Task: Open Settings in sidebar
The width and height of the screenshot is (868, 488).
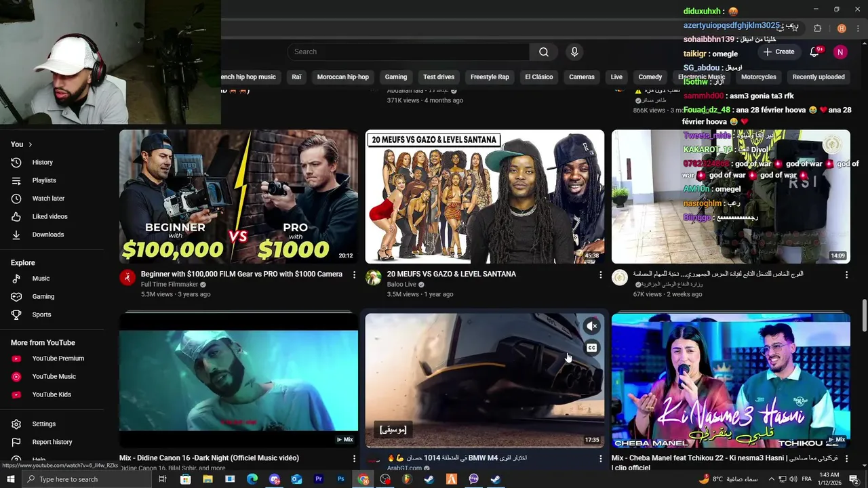Action: click(43, 424)
